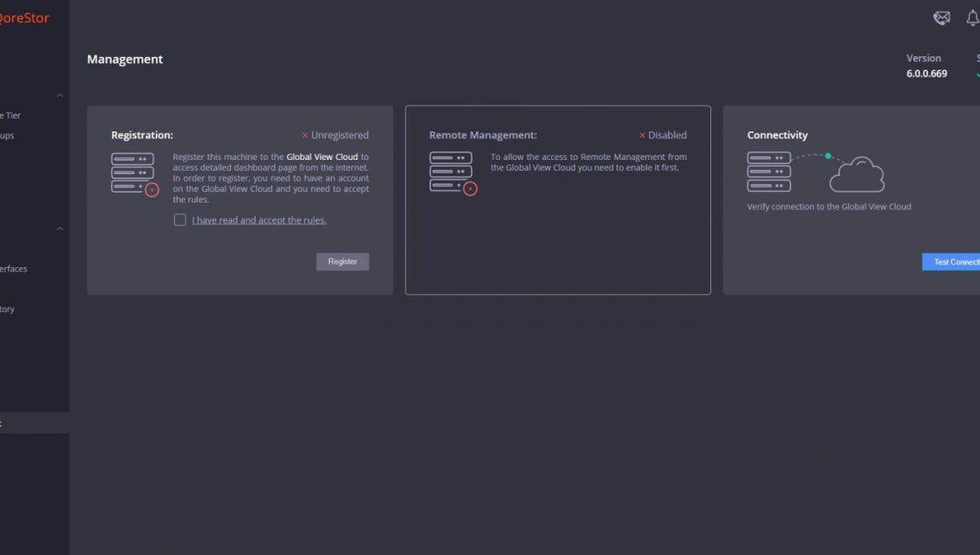Click the server icon in Registration card

click(135, 174)
